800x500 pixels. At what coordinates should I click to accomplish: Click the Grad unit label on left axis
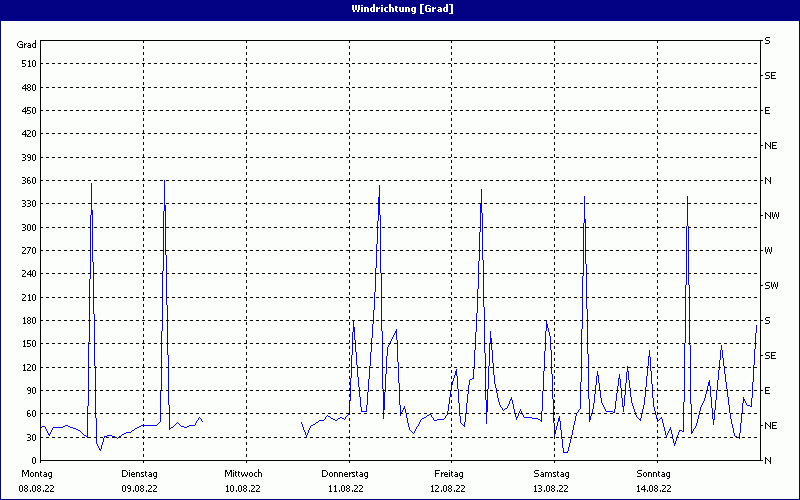(27, 45)
